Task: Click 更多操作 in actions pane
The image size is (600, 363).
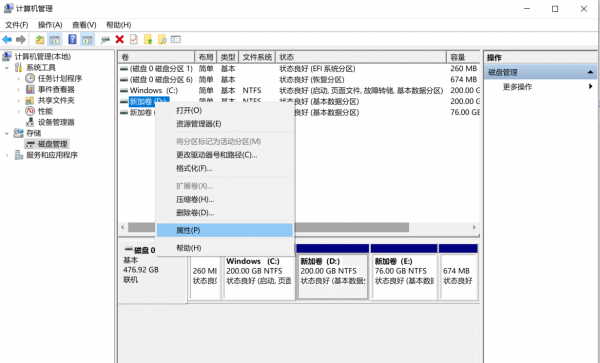Action: pyautogui.click(x=517, y=87)
